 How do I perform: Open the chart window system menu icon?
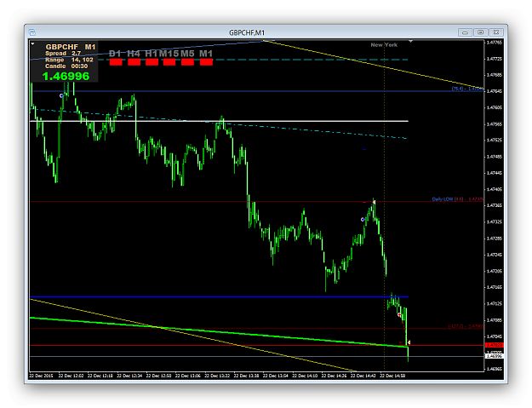pyautogui.click(x=32, y=32)
